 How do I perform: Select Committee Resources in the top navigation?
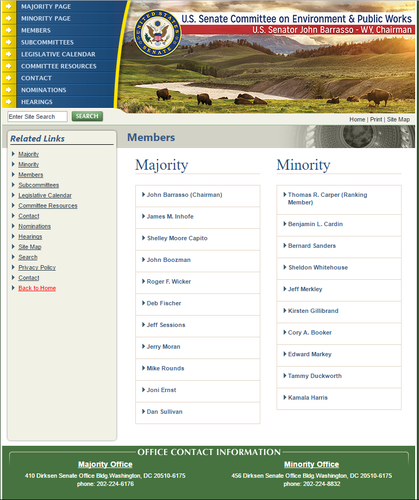pyautogui.click(x=59, y=66)
